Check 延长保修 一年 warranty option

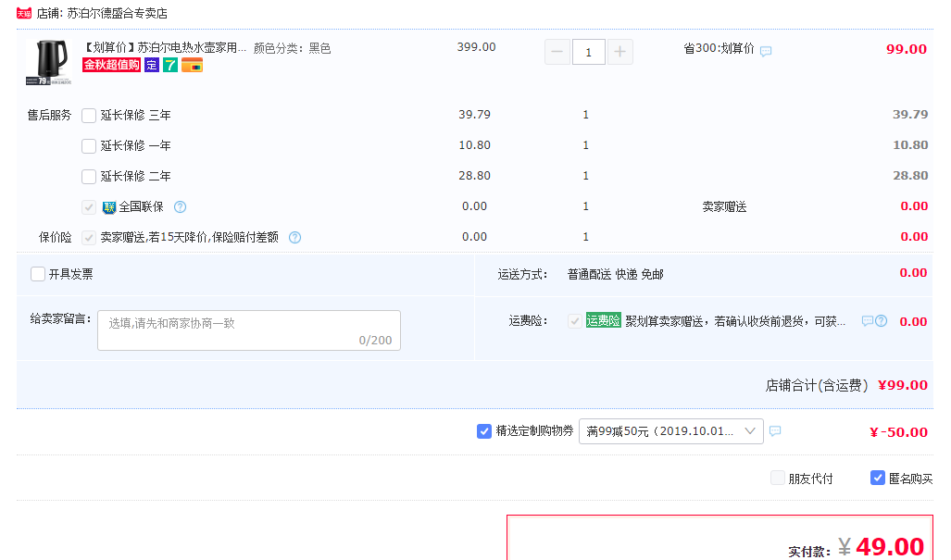89,145
